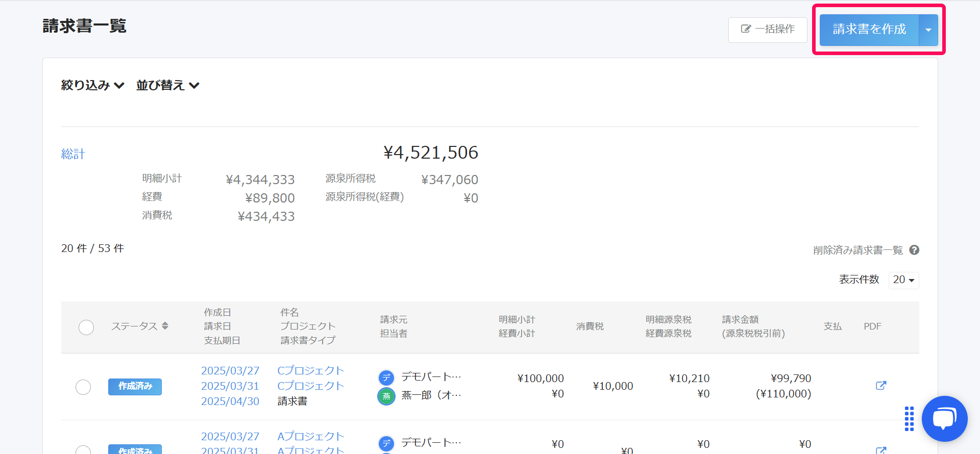
Task: Select the Cプロジェクト invoice row checkbox
Action: click(83, 387)
